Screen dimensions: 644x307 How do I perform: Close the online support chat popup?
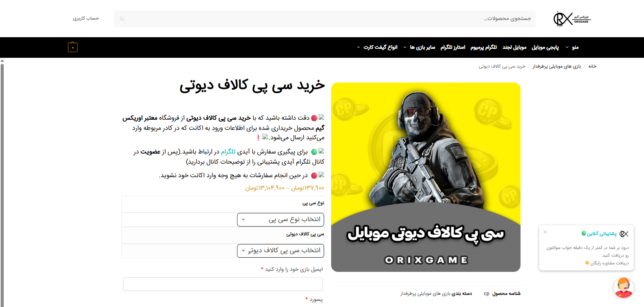point(545,232)
